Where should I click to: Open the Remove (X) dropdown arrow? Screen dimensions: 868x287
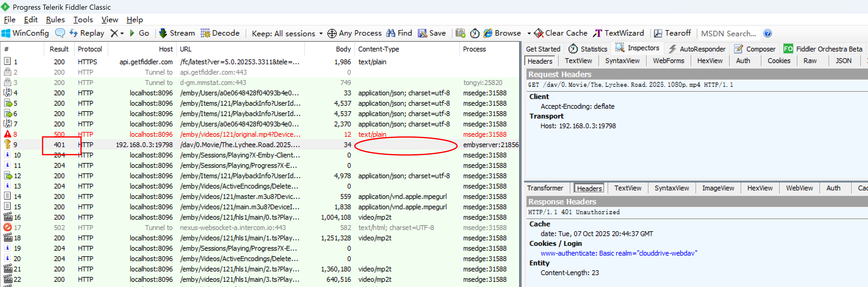coord(122,34)
